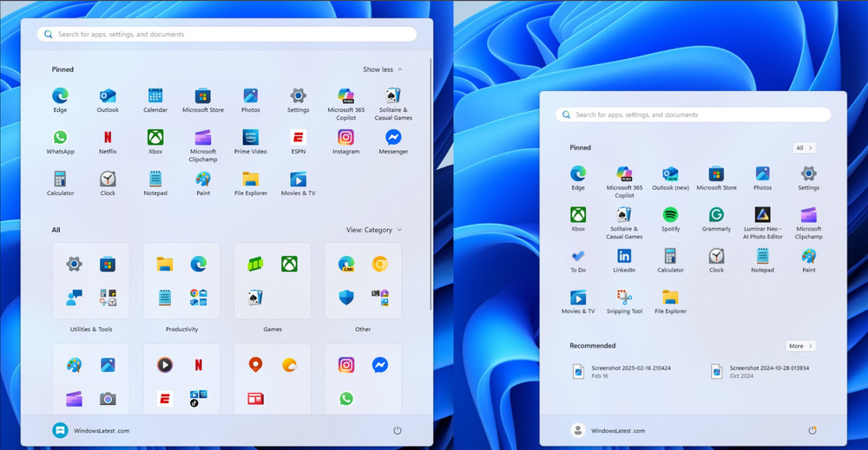Open user account WindowsLatest in right menu
Screen dimensions: 868x450
608,431
